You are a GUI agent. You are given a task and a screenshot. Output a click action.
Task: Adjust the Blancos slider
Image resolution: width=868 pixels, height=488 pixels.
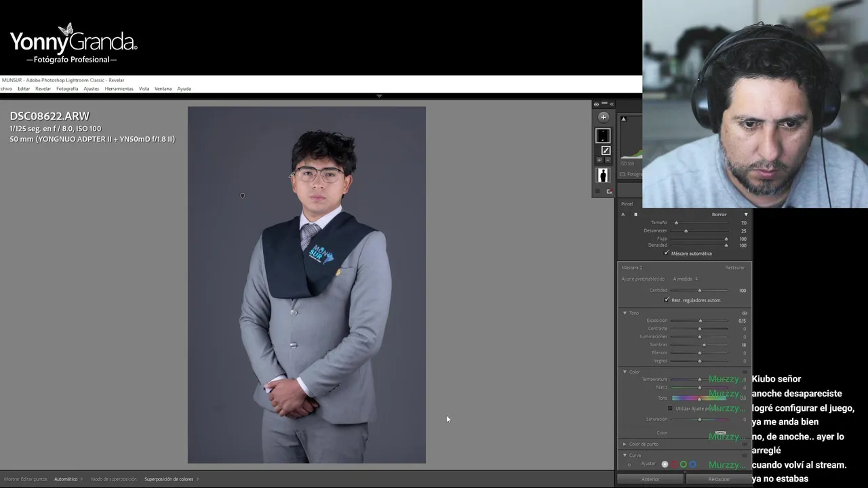pyautogui.click(x=700, y=353)
